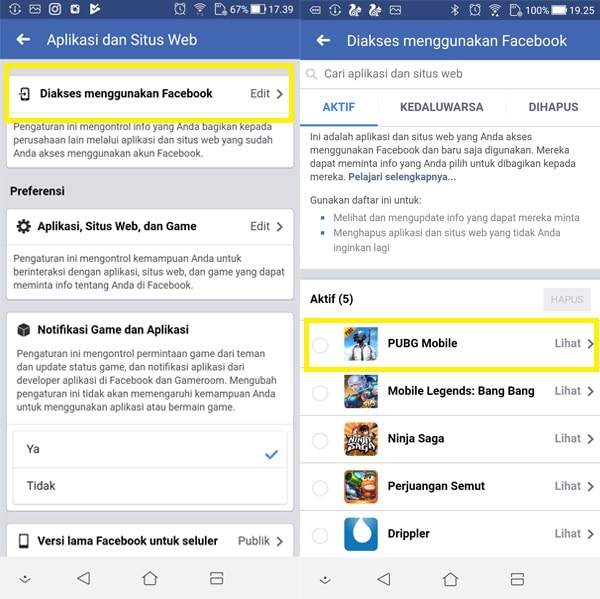Open PUBG Mobile Lihat chevron
The width and height of the screenshot is (600, 599).
590,344
